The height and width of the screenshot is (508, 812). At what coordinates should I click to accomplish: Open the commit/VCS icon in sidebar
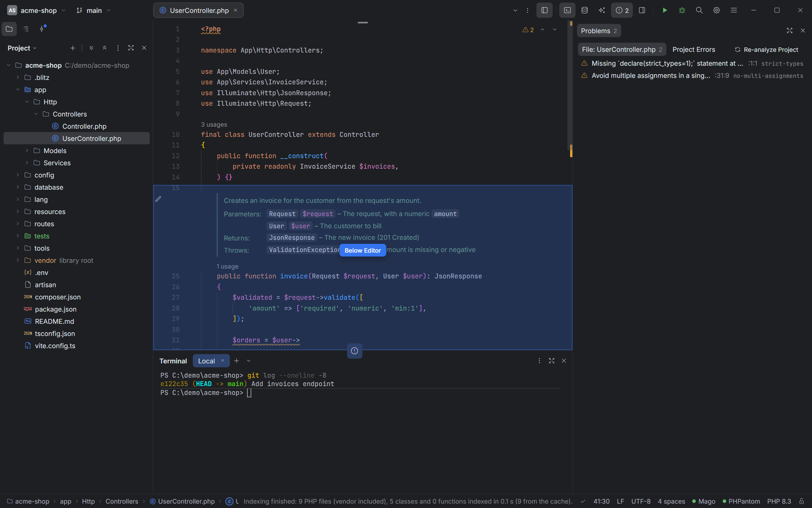pyautogui.click(x=42, y=29)
